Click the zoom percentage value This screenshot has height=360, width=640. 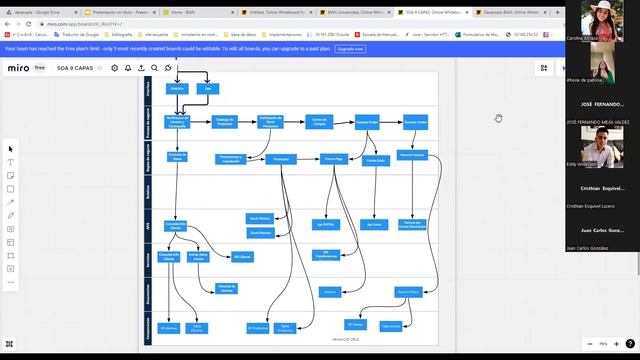pos(603,344)
